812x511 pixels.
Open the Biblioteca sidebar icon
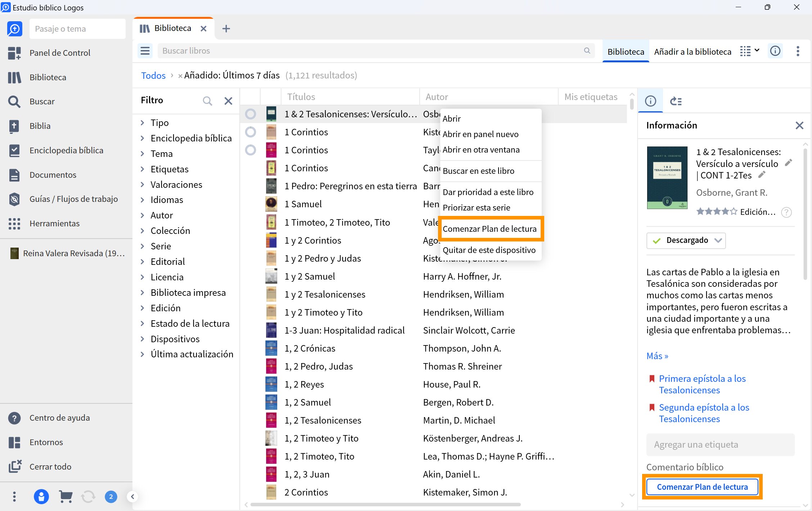click(14, 77)
